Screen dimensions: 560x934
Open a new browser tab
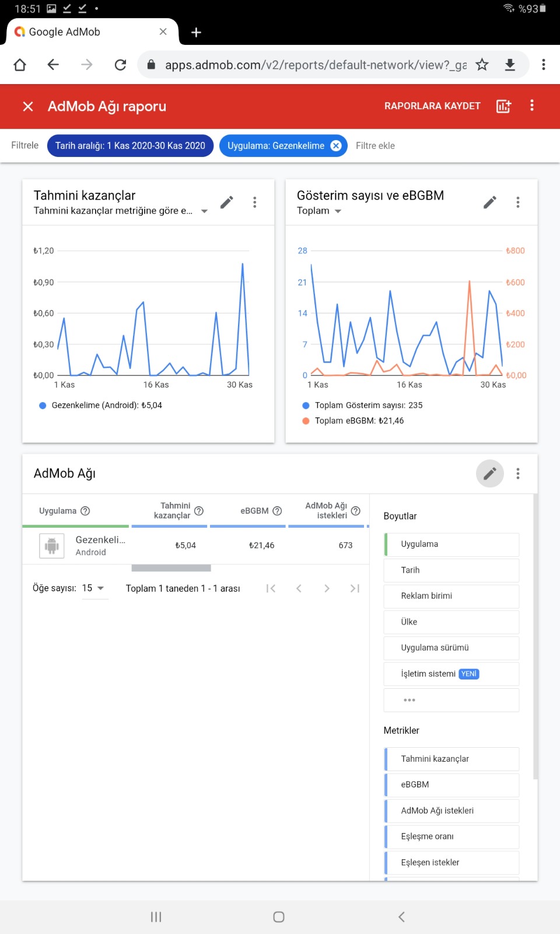pyautogui.click(x=196, y=32)
